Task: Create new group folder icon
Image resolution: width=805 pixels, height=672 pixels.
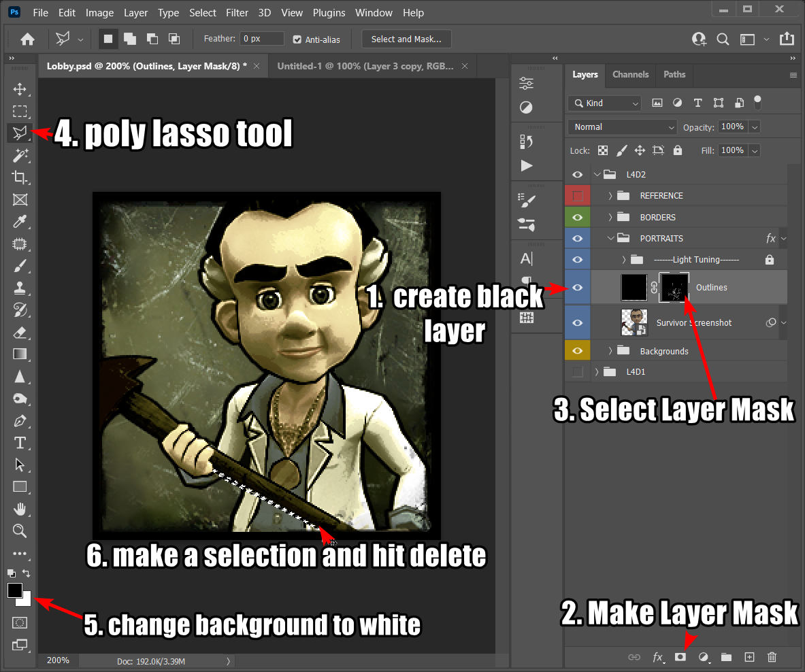Action: 726,657
